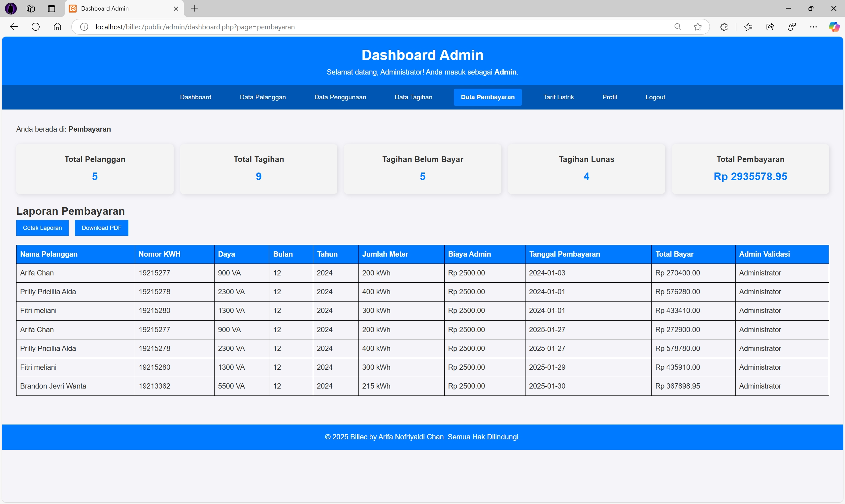The width and height of the screenshot is (845, 504).
Task: Click total Rp 272900.00
Action: pos(678,330)
